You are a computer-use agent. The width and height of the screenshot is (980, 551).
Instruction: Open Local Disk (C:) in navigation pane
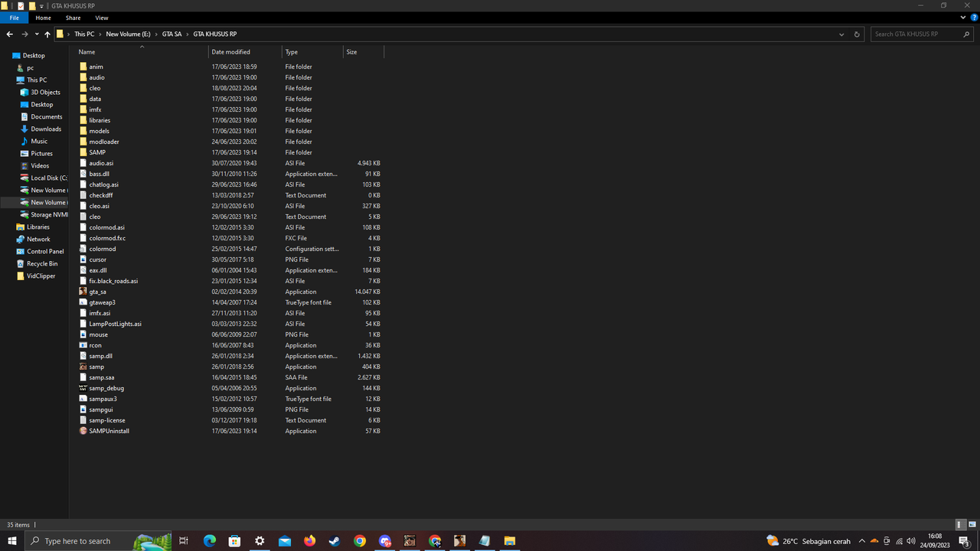tap(48, 178)
